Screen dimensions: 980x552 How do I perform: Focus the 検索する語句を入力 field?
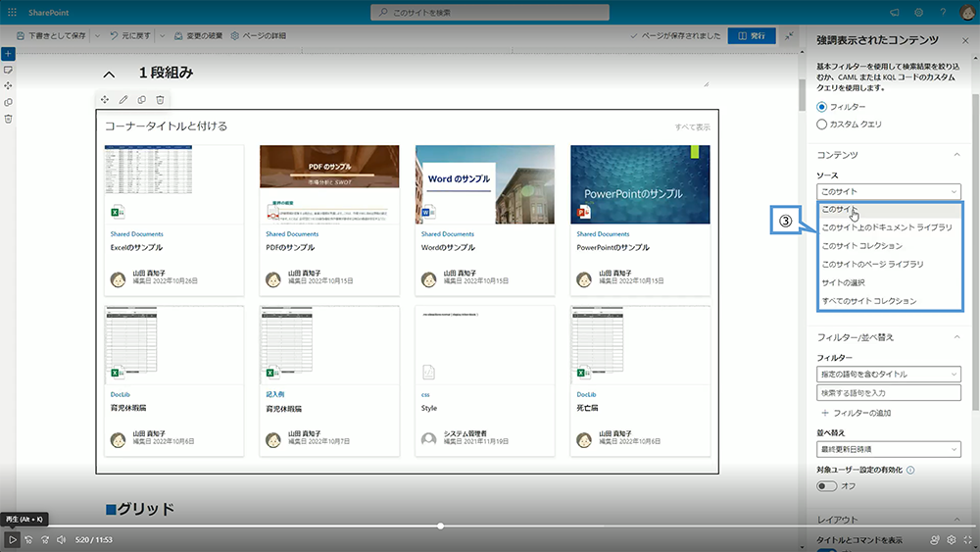[x=888, y=392]
